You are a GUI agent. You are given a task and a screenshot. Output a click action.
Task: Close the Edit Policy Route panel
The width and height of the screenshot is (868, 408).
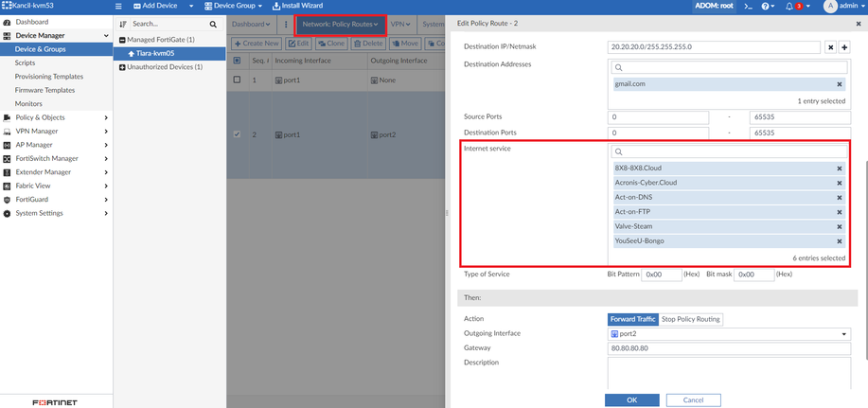point(858,24)
